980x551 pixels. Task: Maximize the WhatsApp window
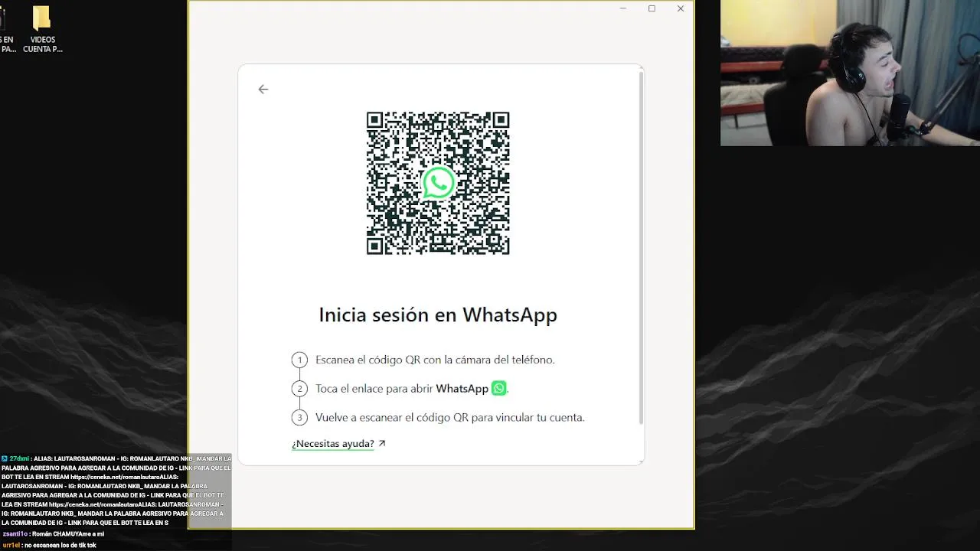tap(652, 8)
